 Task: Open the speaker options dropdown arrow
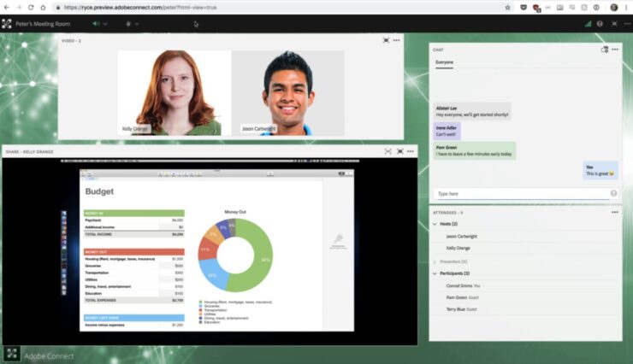coord(105,23)
